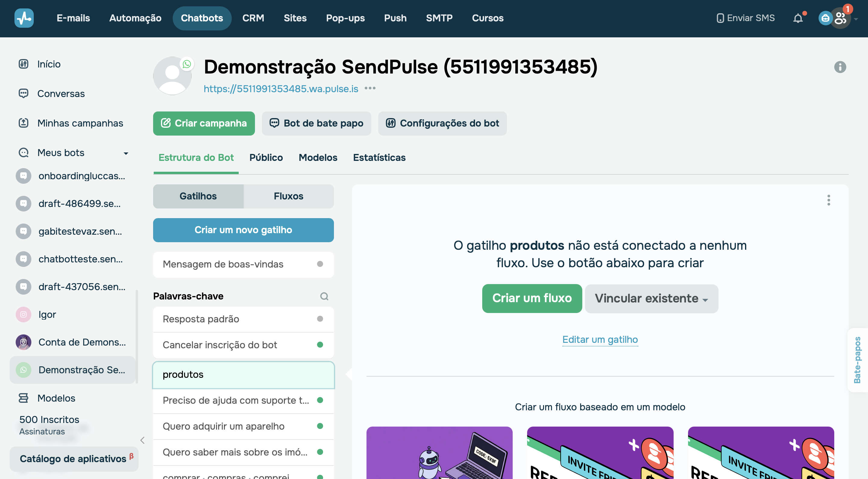Open the Bate-papos side tab
Viewport: 868px width, 479px height.
(x=857, y=360)
